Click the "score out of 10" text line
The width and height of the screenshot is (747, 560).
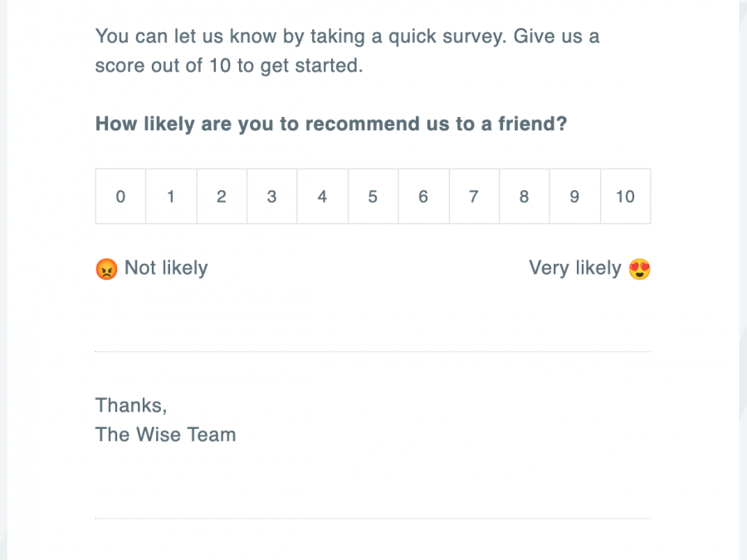(x=229, y=66)
